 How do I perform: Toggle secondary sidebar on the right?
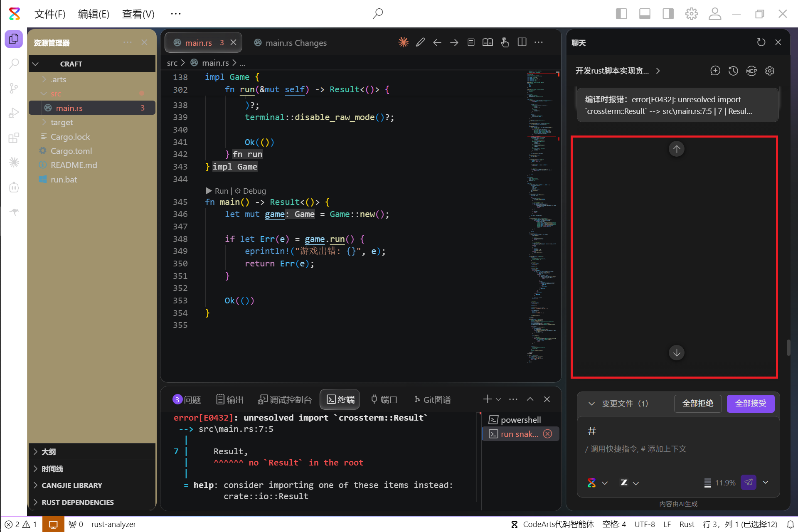tap(668, 14)
